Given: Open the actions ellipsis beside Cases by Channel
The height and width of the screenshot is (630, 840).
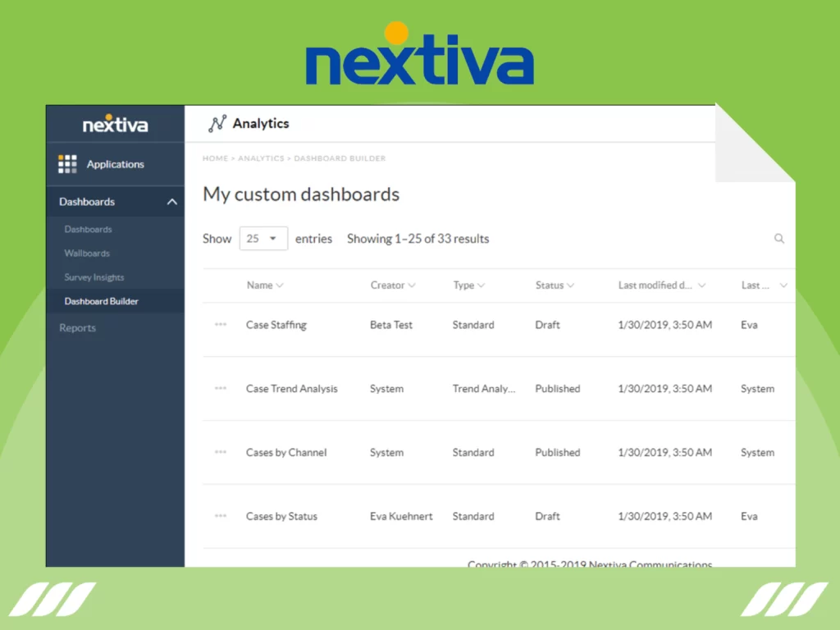Looking at the screenshot, I should click(220, 452).
